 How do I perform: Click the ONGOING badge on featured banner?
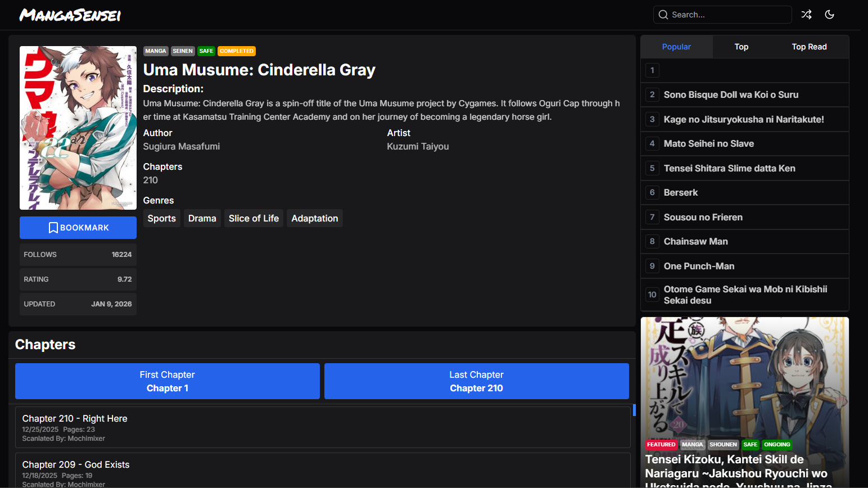point(777,444)
